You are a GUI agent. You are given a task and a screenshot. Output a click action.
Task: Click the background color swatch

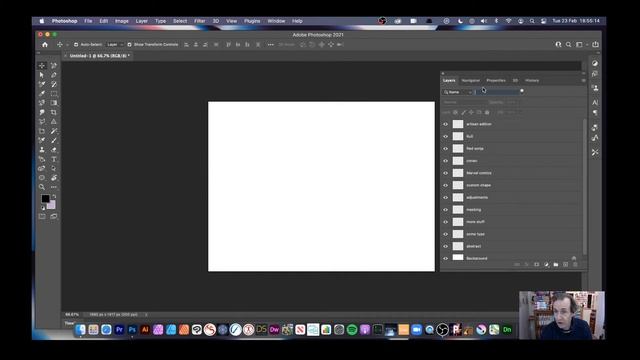point(52,205)
